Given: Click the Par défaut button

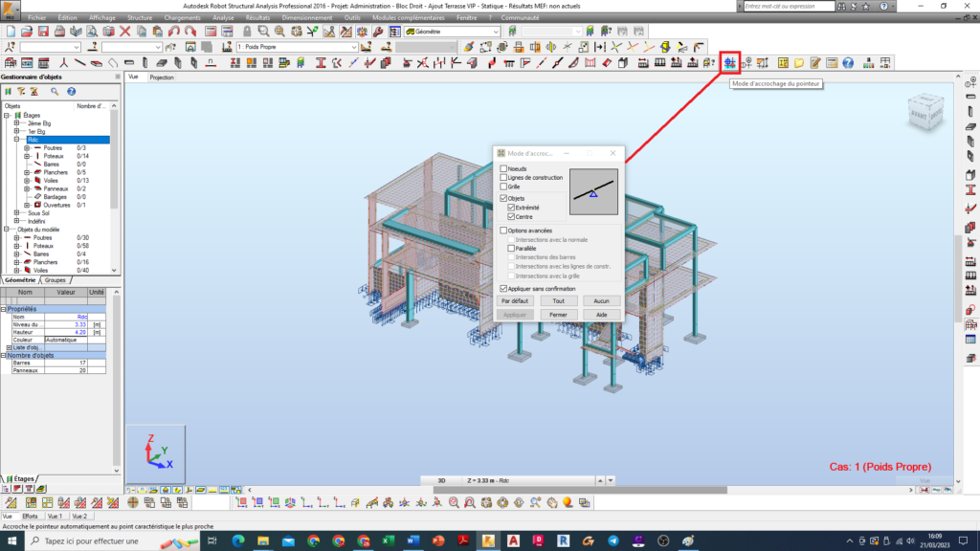Looking at the screenshot, I should click(515, 300).
